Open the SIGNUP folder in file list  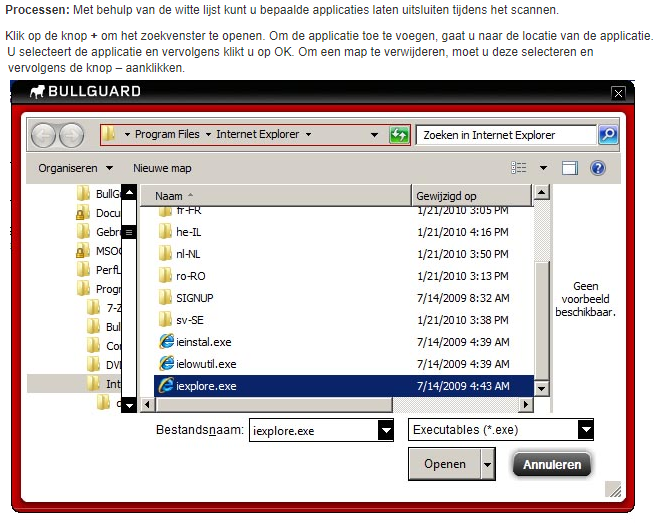(x=194, y=297)
